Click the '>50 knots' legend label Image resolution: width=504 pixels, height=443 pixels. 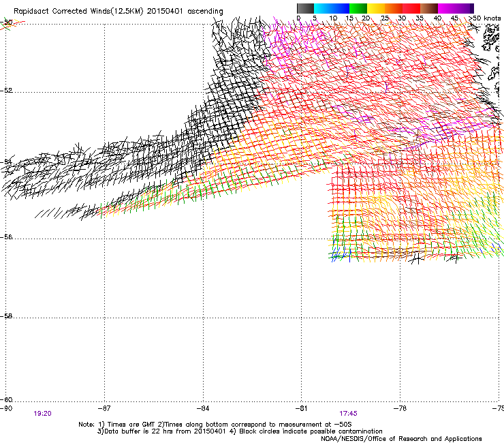485,18
